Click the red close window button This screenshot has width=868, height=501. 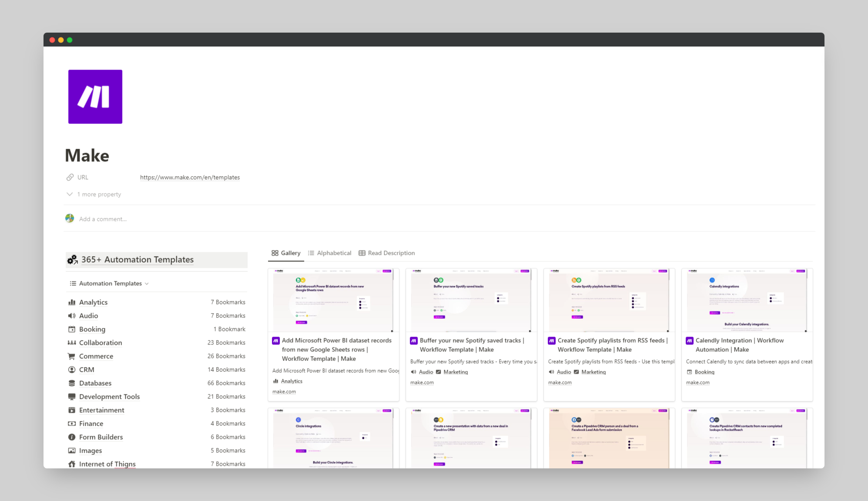coord(52,40)
